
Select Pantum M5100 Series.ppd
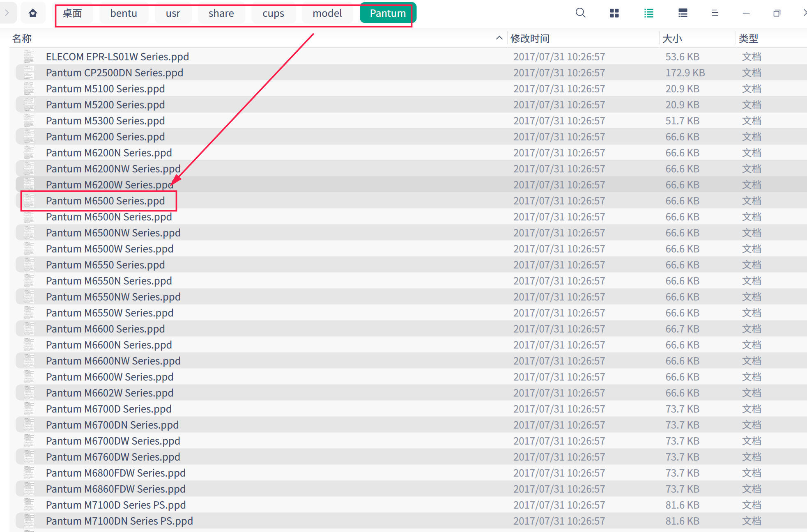[x=106, y=89]
